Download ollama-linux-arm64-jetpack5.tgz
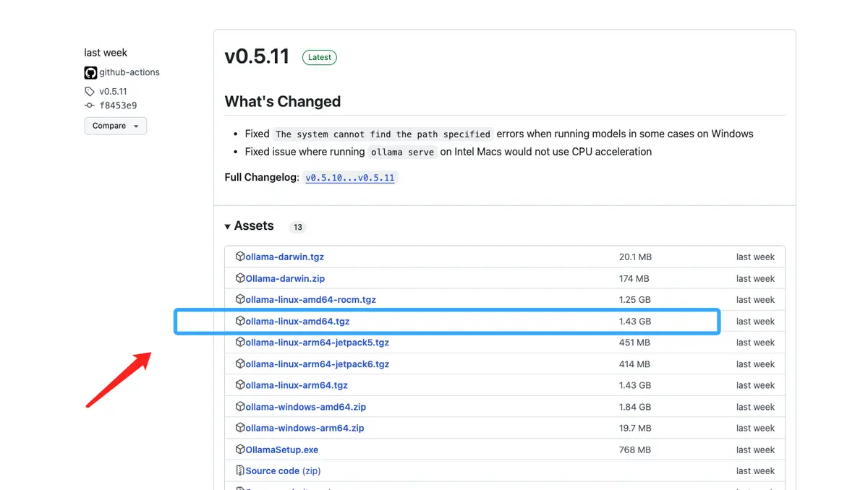This screenshot has width=868, height=490. (x=318, y=343)
